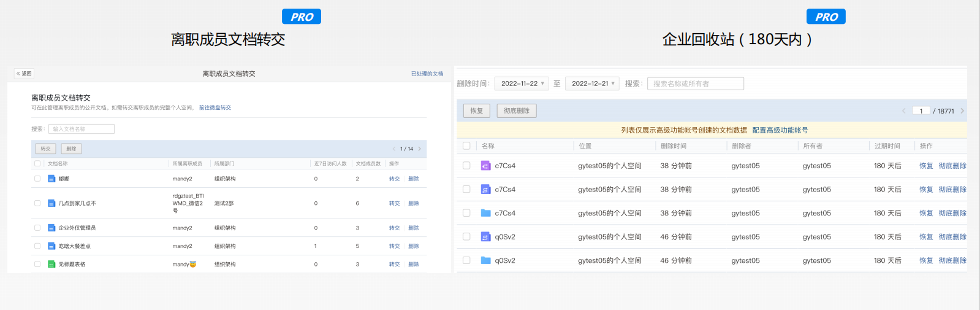Click the folder icon of c7Cs4

485,213
